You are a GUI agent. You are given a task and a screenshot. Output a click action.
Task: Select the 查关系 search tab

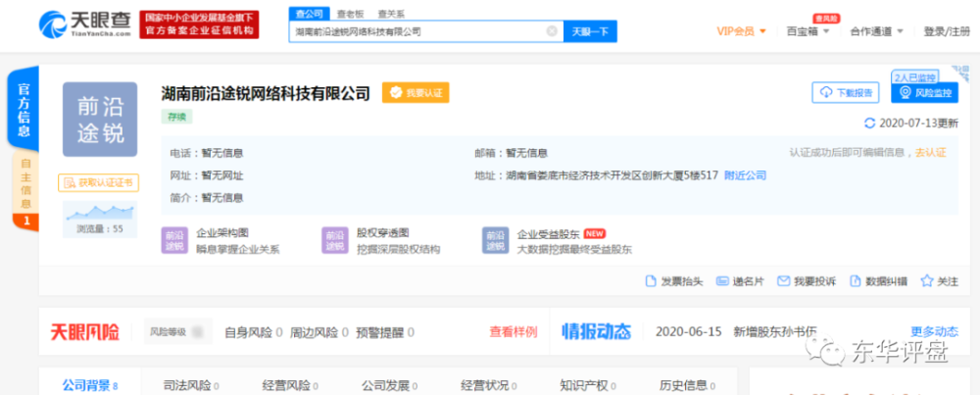pos(391,13)
